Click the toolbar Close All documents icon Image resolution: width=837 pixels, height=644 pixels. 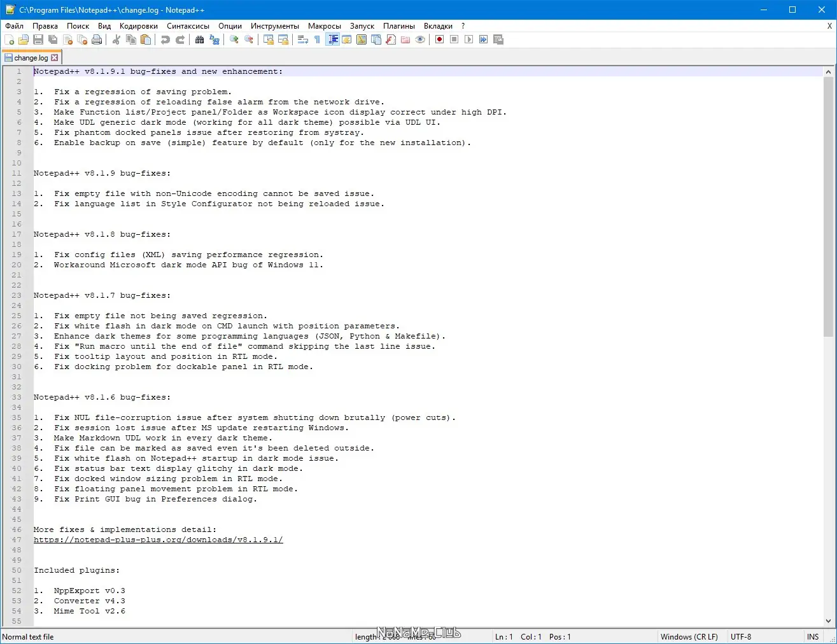tap(82, 39)
